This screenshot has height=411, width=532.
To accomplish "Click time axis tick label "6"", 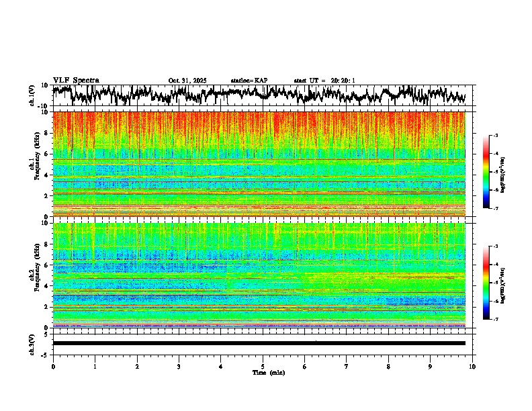I will (305, 367).
